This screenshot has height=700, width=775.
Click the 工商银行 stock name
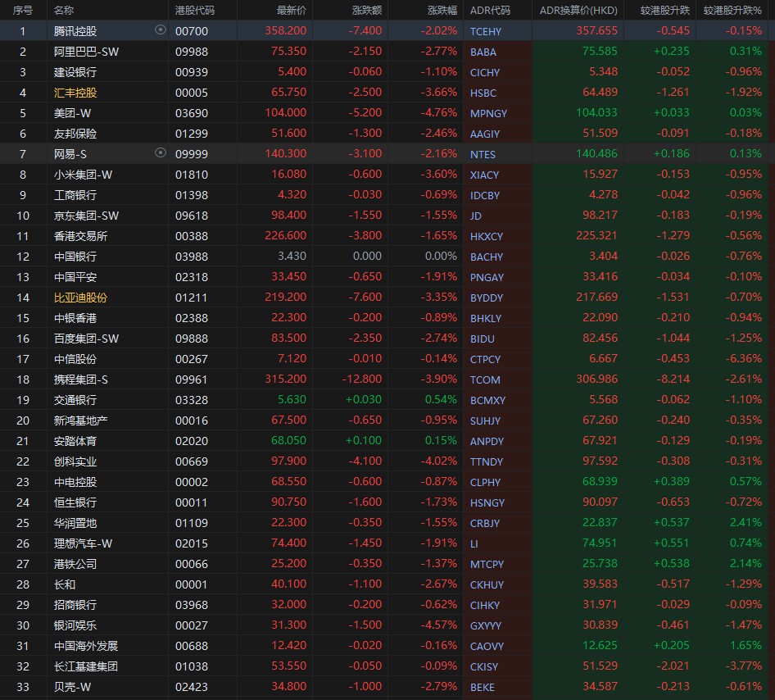click(x=75, y=195)
